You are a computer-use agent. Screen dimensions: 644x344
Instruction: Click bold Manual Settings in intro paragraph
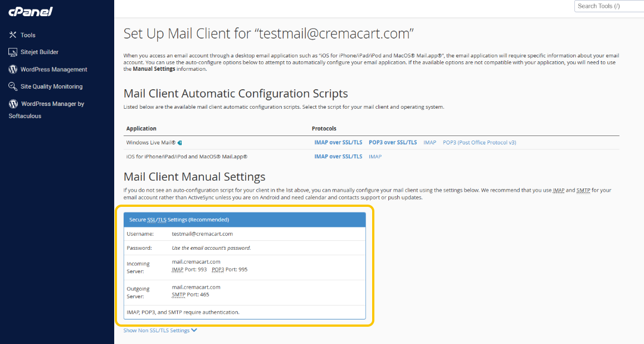click(154, 69)
